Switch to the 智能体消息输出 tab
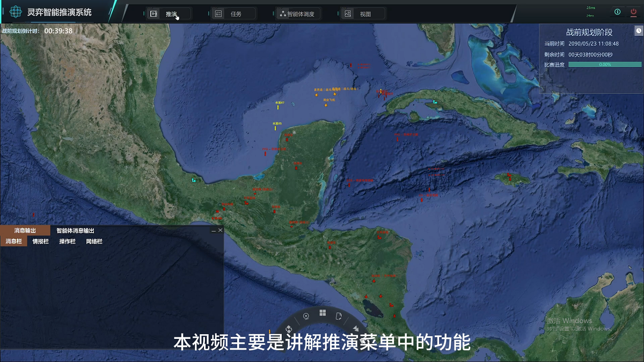The image size is (644, 362). [79, 231]
